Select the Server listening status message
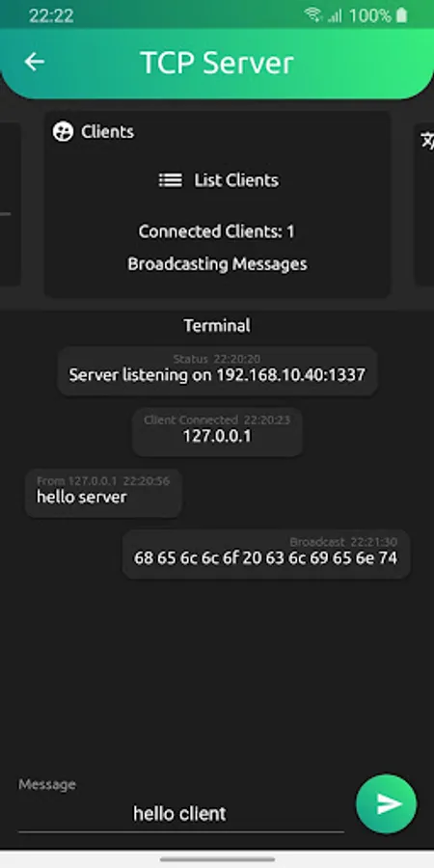This screenshot has height=868, width=434. [217, 371]
